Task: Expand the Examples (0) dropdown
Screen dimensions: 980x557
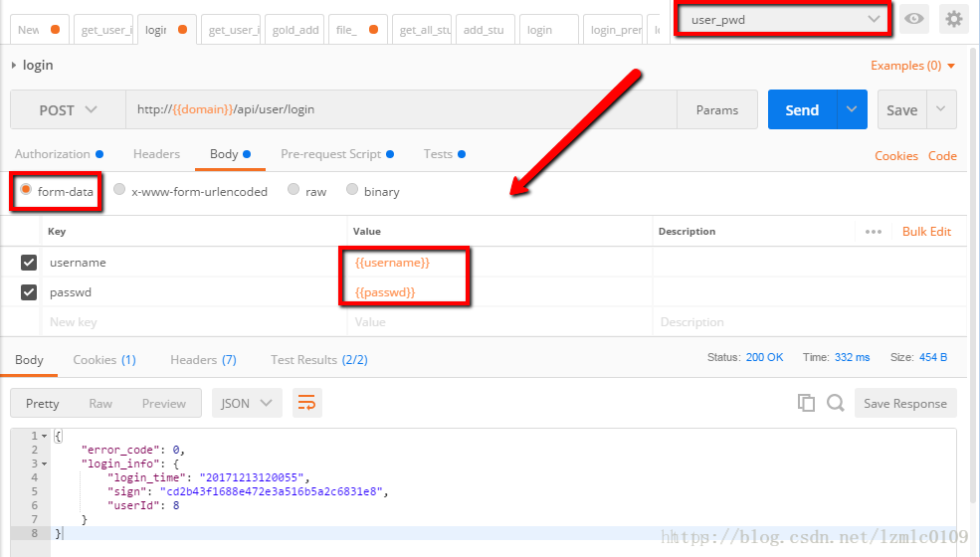Action: (912, 66)
